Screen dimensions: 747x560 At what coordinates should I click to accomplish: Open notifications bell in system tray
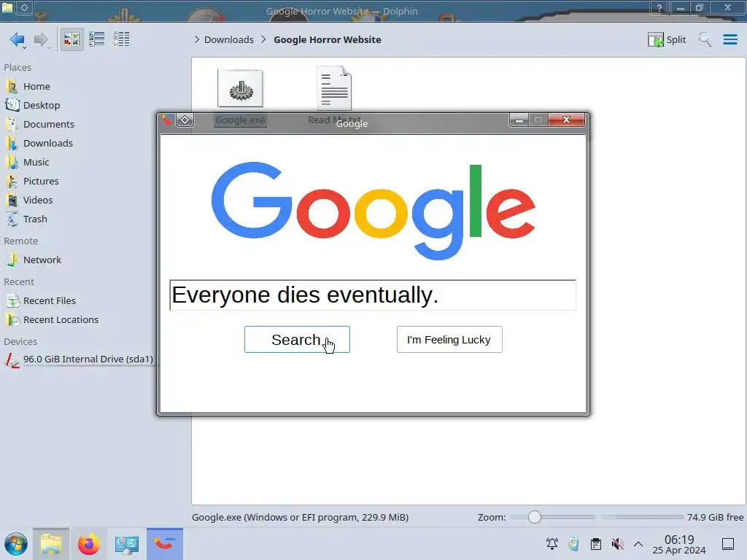click(552, 544)
